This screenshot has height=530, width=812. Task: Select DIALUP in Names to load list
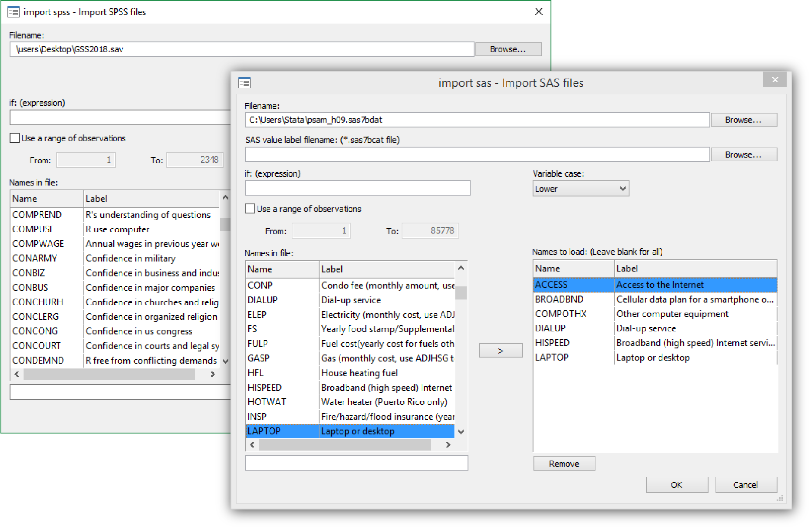coord(655,328)
